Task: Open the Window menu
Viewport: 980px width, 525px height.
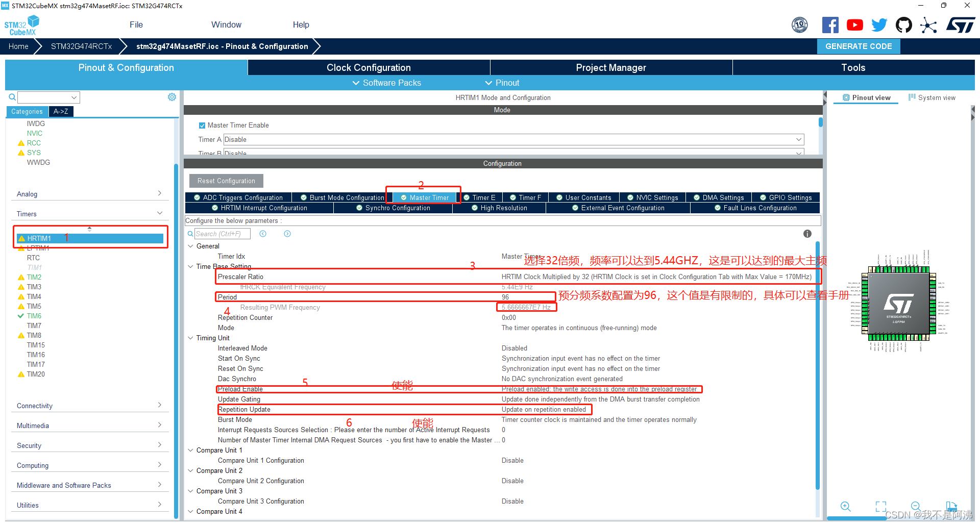Action: [226, 24]
